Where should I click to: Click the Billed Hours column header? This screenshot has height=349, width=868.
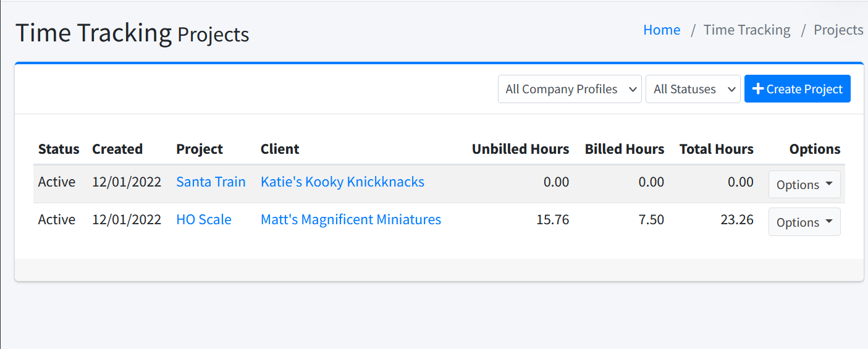click(624, 149)
